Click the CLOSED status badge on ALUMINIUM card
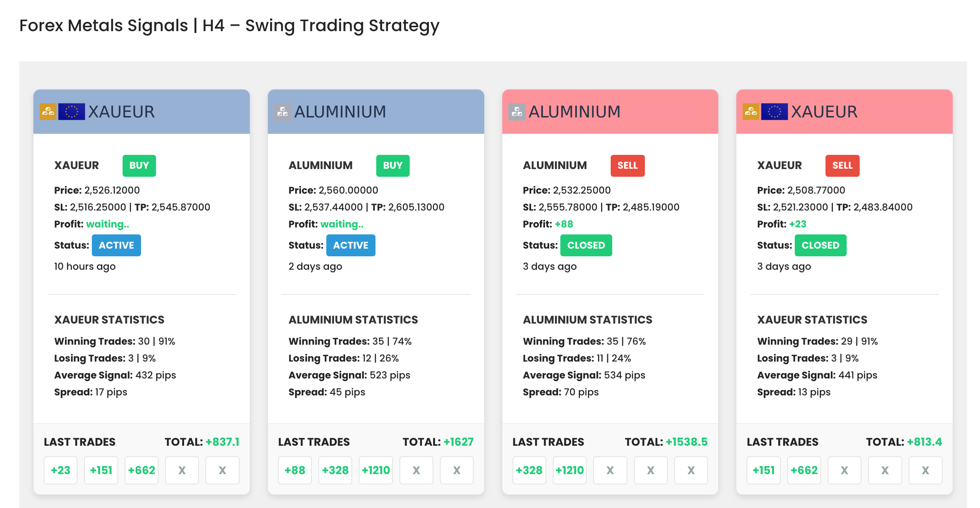Image resolution: width=980 pixels, height=508 pixels. [586, 245]
